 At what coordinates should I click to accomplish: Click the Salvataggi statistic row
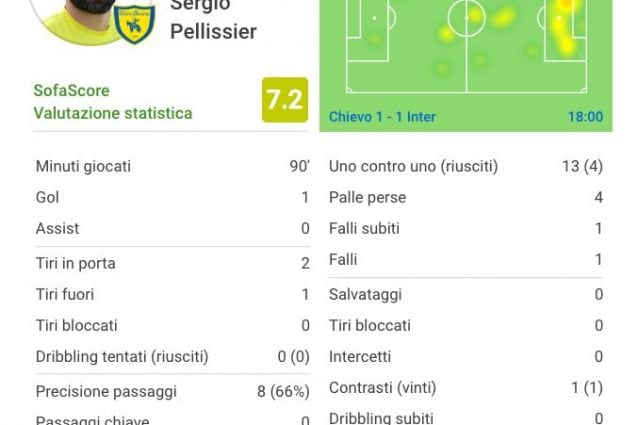click(466, 294)
